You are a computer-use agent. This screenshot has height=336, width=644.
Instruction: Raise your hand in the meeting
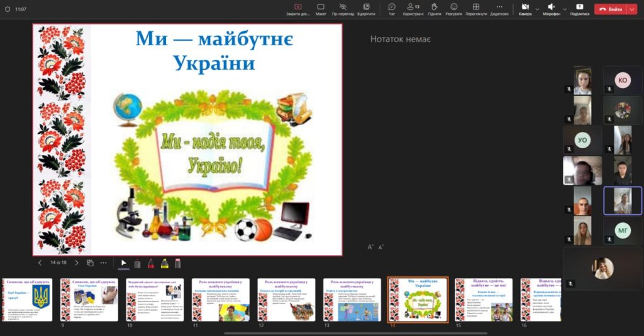[x=434, y=9]
